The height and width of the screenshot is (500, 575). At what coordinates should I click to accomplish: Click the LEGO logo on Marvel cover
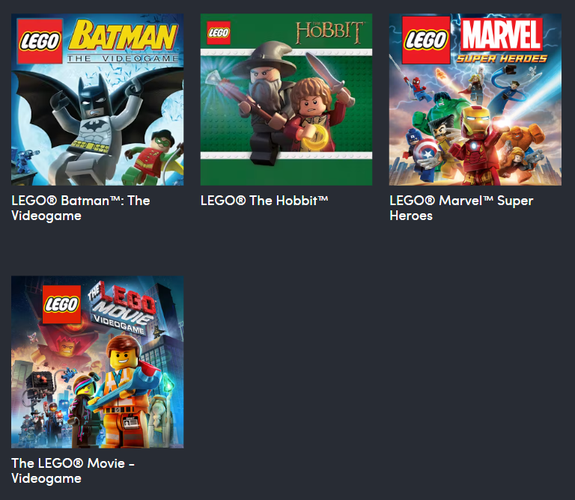click(426, 40)
